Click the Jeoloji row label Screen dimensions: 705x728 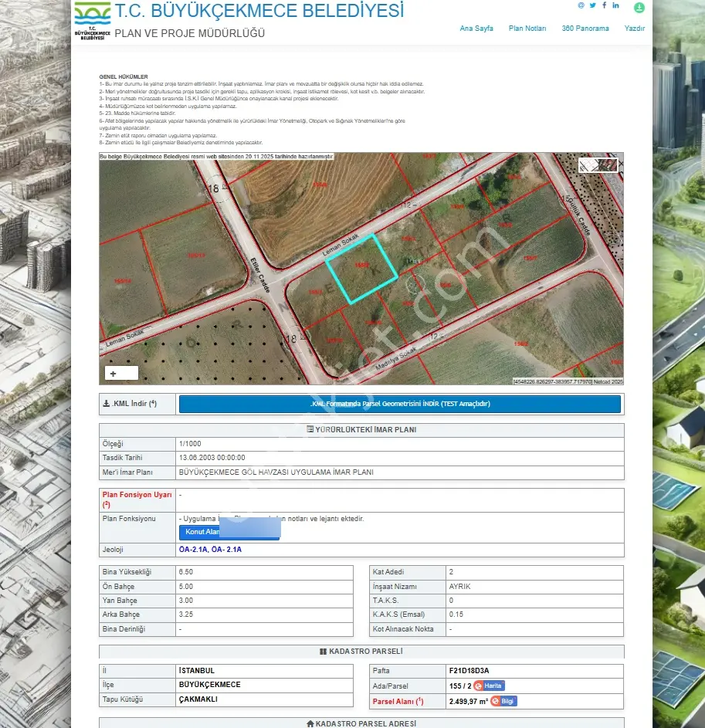(113, 550)
